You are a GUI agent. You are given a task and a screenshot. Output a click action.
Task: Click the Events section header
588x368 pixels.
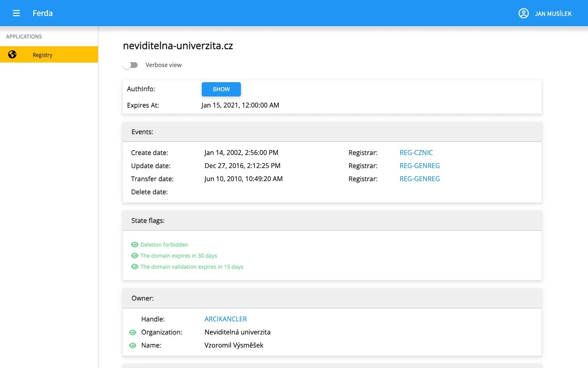tap(332, 132)
